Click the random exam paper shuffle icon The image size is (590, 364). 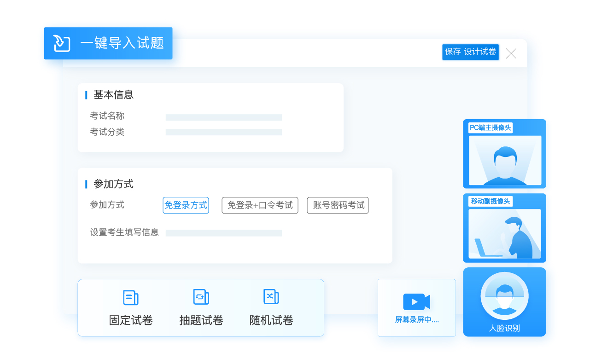(271, 297)
